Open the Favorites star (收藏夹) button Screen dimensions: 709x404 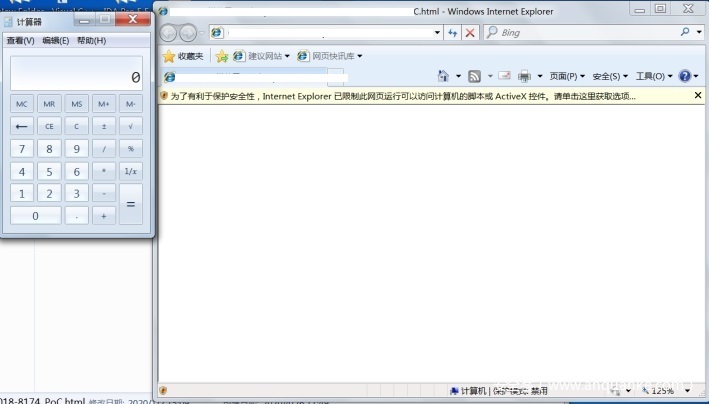click(183, 56)
